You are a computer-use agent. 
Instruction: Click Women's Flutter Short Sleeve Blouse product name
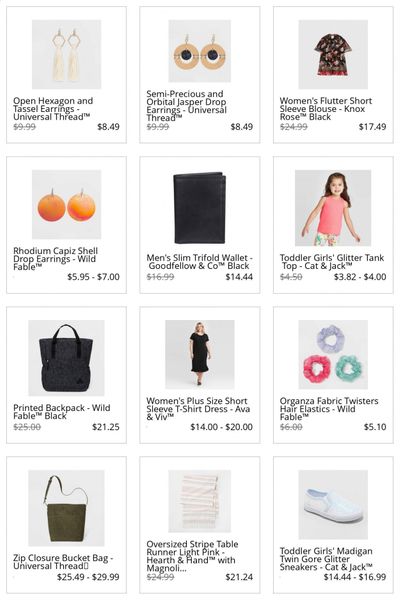click(326, 109)
